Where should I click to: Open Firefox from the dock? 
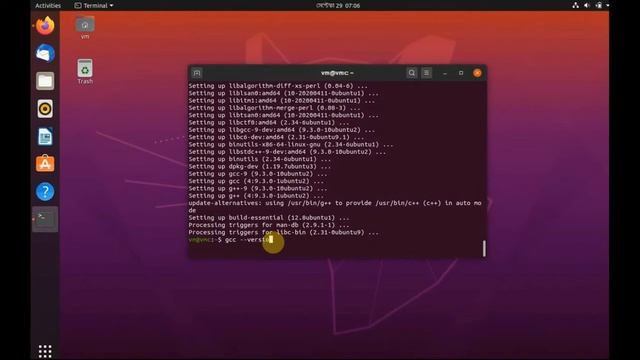pos(45,26)
